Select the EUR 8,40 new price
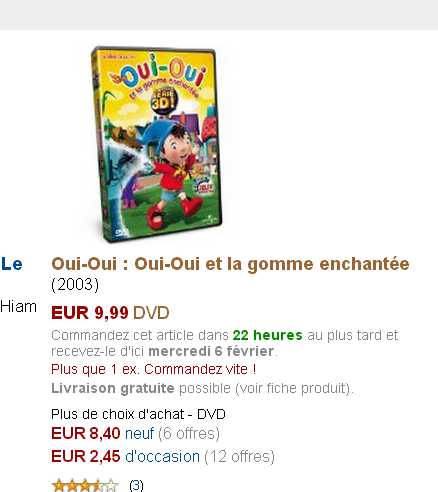This screenshot has height=492, width=438. pos(86,433)
